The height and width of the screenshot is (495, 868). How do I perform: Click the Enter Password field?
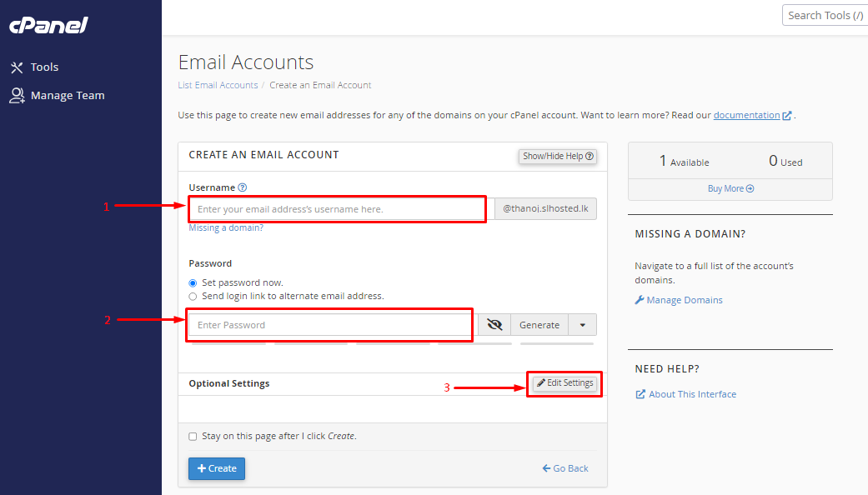tap(330, 325)
